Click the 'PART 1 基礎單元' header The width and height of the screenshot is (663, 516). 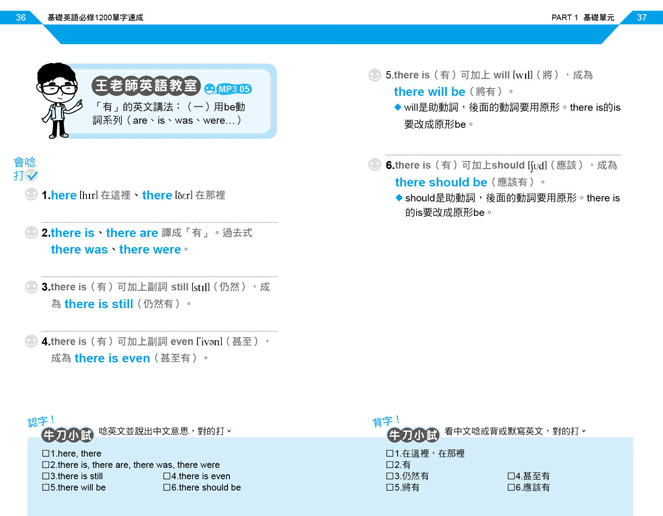coord(583,17)
